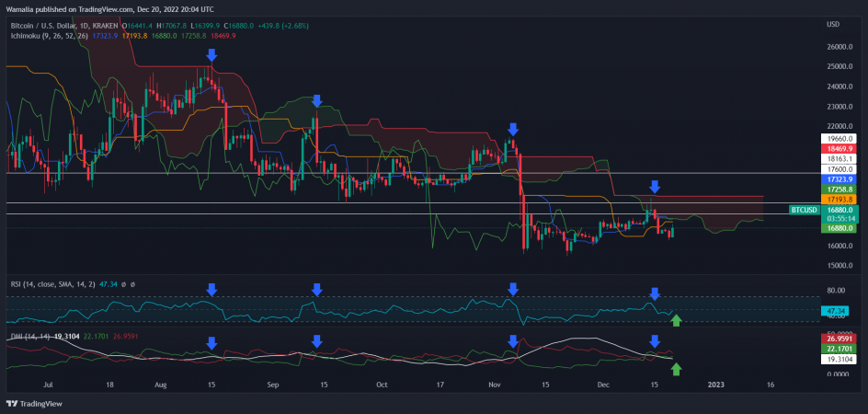
Task: Click the 2023 label on time axis
Action: coord(716,384)
